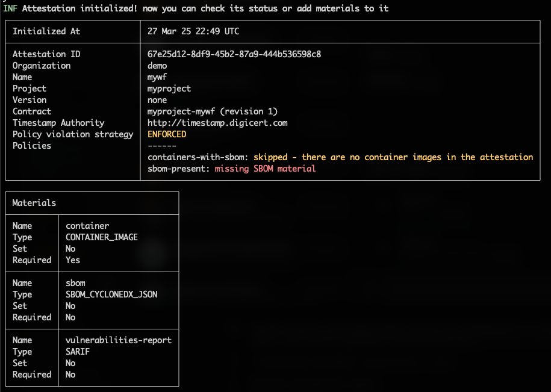Click the 'Yes' Required value for container

pos(73,260)
